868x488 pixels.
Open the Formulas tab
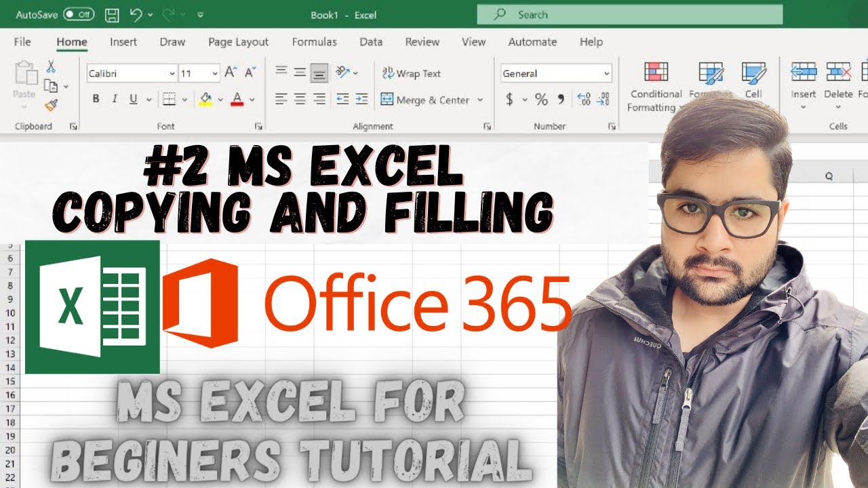point(315,42)
